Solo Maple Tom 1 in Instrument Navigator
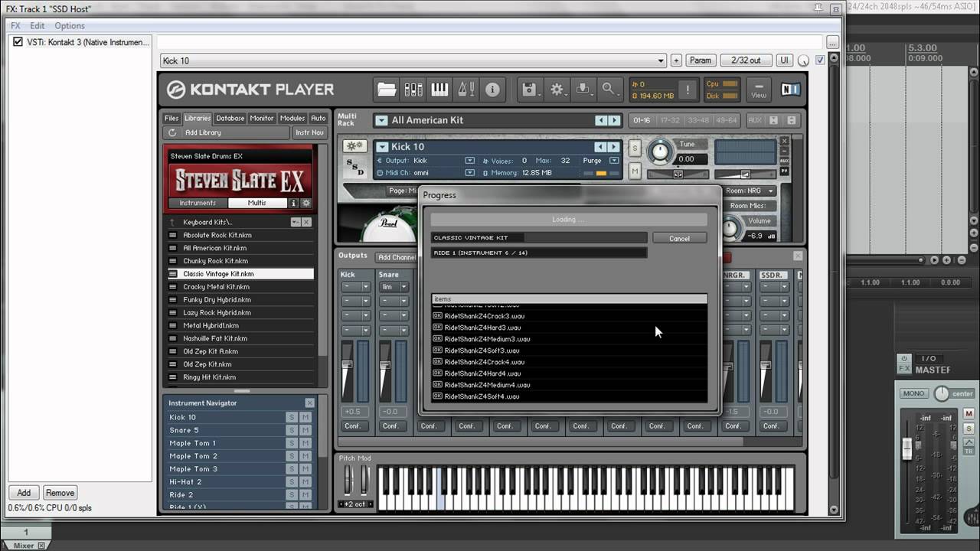The image size is (980, 551). [291, 443]
